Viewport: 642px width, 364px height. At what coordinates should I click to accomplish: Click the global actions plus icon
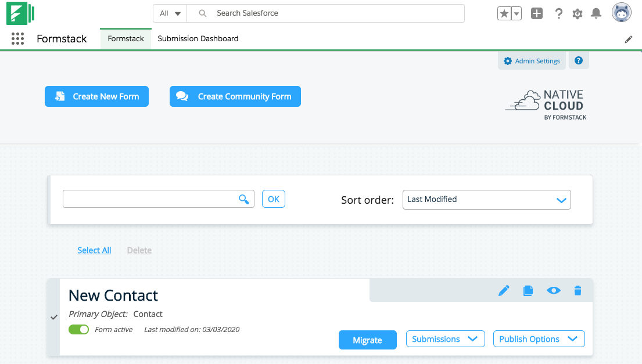coord(537,14)
